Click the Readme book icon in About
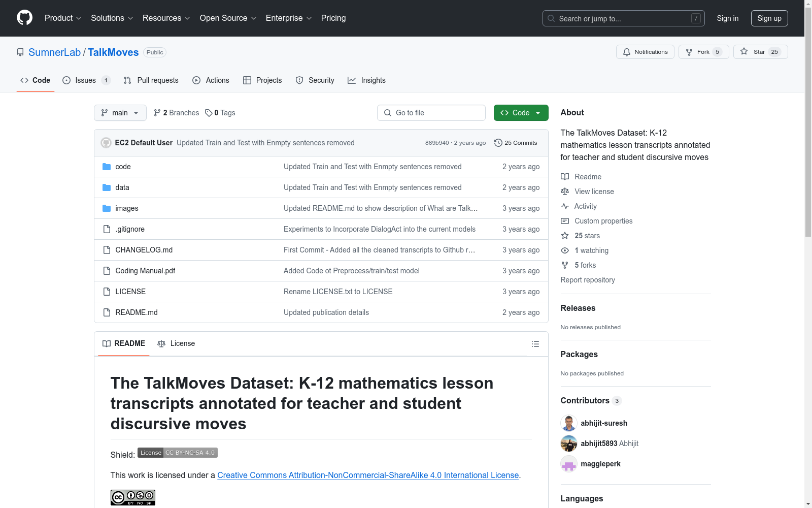812x508 pixels. [565, 177]
